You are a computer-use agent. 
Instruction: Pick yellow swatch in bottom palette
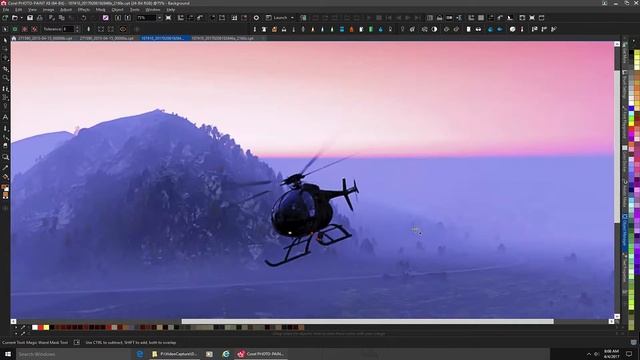46,327
